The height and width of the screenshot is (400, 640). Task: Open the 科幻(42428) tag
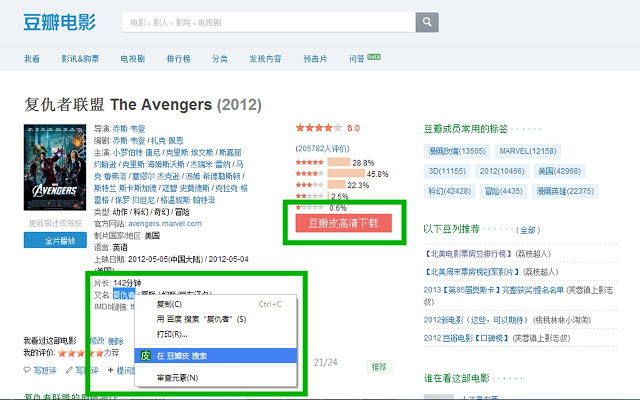click(x=449, y=191)
